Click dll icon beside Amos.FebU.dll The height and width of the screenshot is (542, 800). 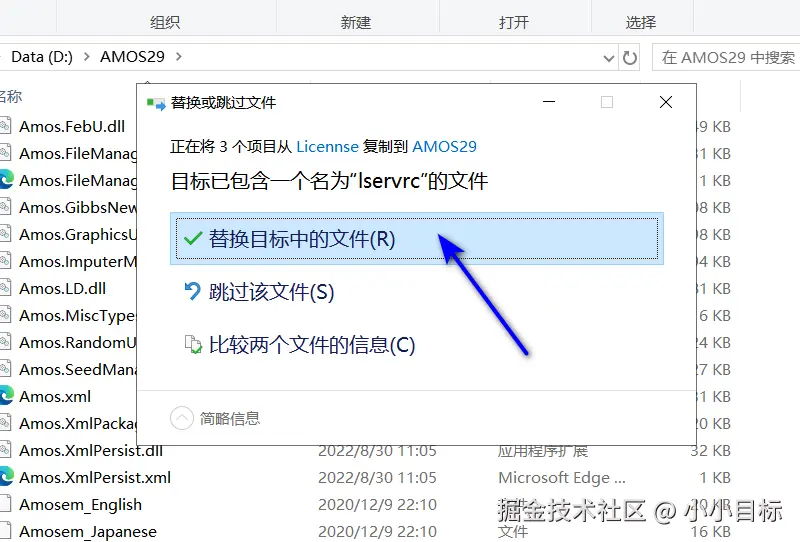[x=6, y=126]
